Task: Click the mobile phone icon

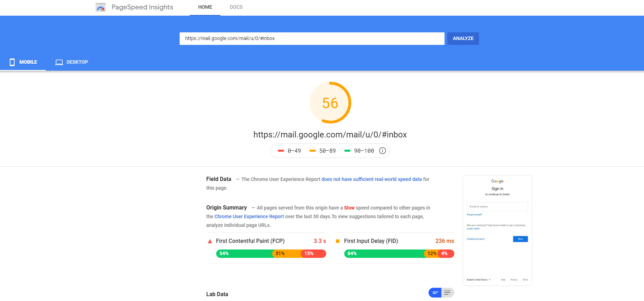Action: coord(12,62)
